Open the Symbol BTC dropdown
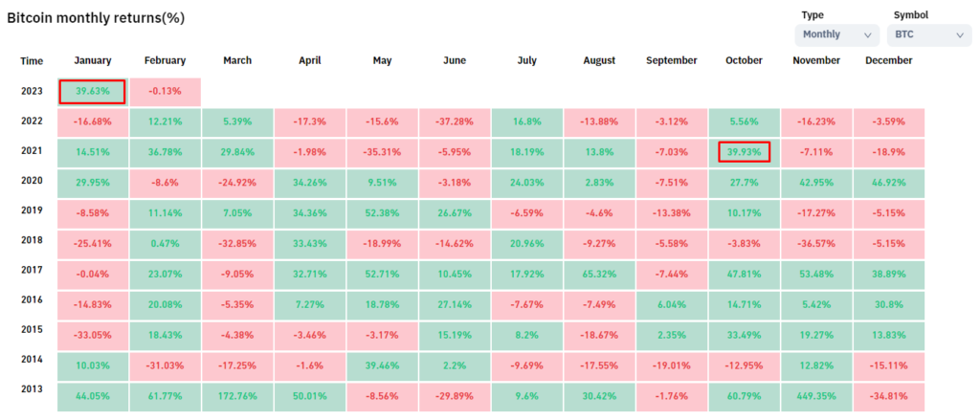Image resolution: width=980 pixels, height=420 pixels. [x=929, y=34]
